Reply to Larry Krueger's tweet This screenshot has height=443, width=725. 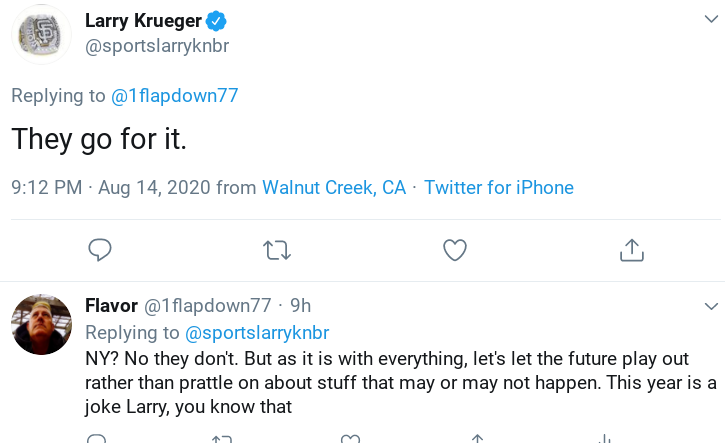pyautogui.click(x=100, y=250)
